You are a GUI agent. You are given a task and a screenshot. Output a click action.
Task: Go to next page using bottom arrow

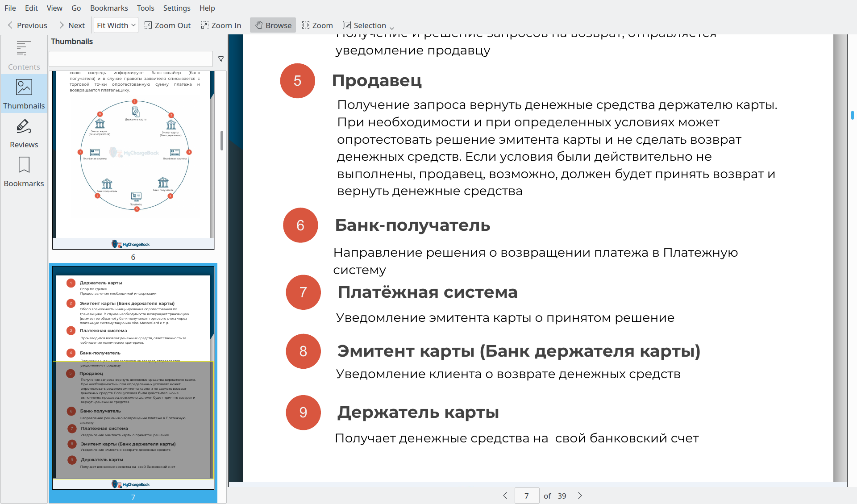pos(580,496)
